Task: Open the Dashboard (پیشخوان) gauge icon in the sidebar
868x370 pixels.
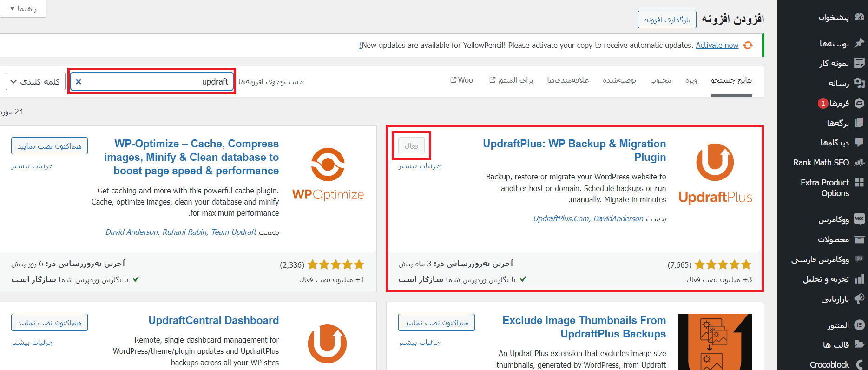Action: (859, 17)
